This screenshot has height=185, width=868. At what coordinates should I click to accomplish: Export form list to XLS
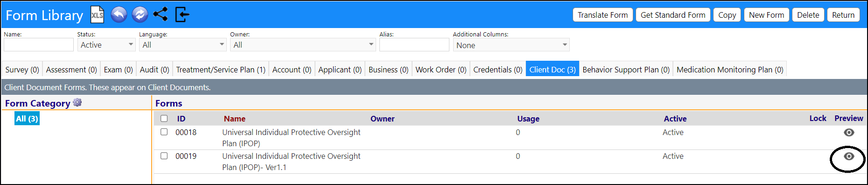(x=97, y=14)
